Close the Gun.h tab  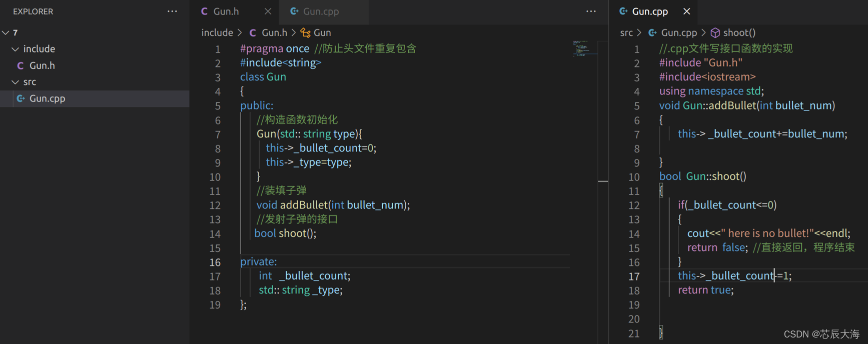(x=268, y=11)
